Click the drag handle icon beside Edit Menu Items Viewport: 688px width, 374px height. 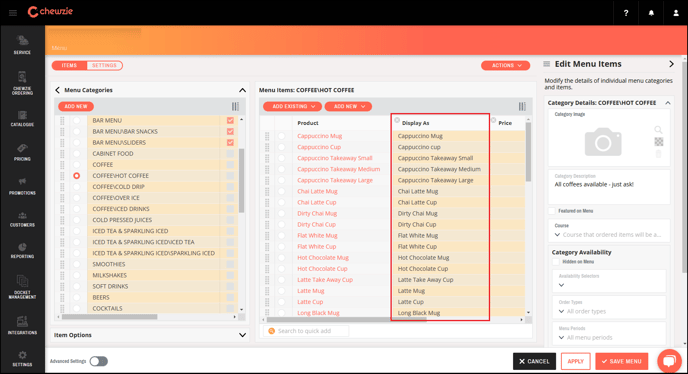point(547,64)
